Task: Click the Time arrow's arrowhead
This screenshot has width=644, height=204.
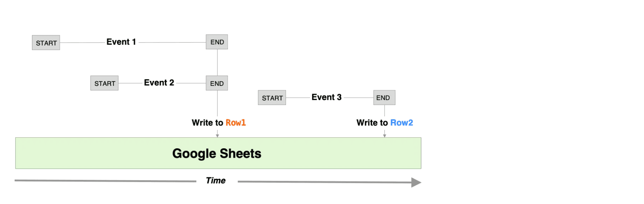Action: (x=416, y=183)
